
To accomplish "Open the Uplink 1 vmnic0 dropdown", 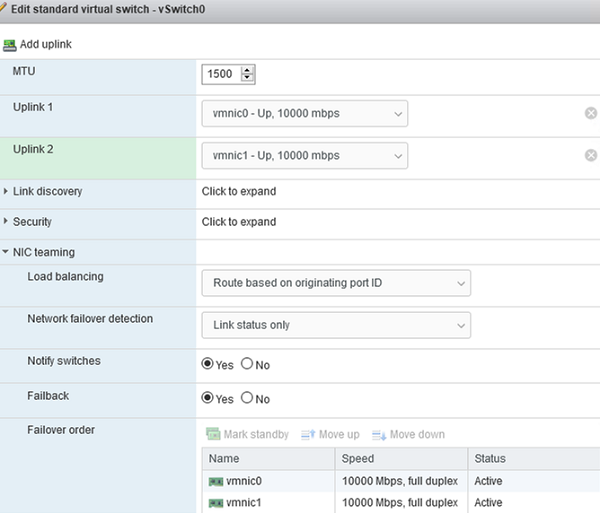I will coord(304,113).
